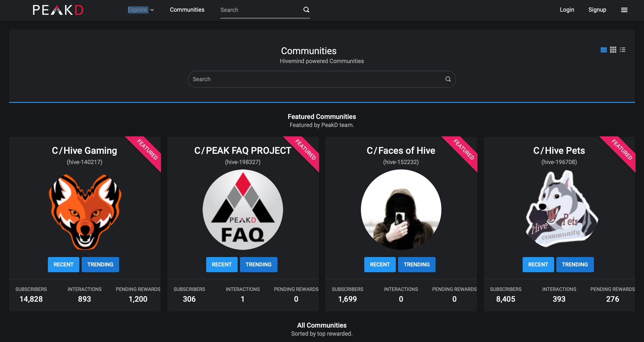This screenshot has height=342, width=644.
Task: Click the (hive-198327) community ID
Action: pyautogui.click(x=243, y=162)
